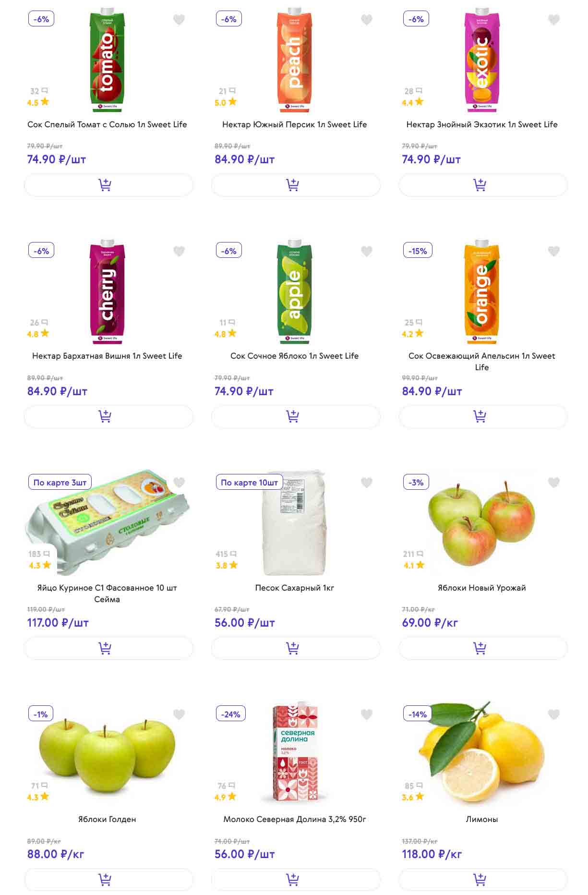Favorite the exotic nectar with heart
588x895 pixels.
click(553, 20)
